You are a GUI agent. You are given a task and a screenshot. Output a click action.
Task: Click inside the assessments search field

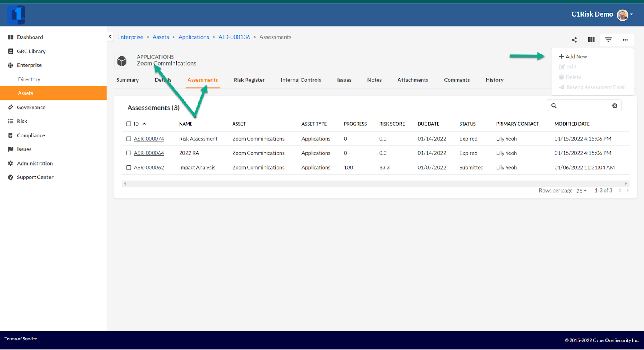point(584,106)
